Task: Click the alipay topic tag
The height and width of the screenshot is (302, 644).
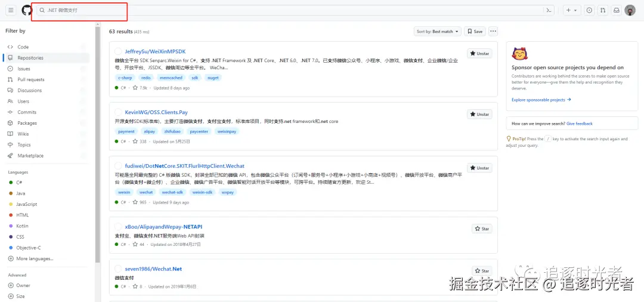Action: point(149,131)
